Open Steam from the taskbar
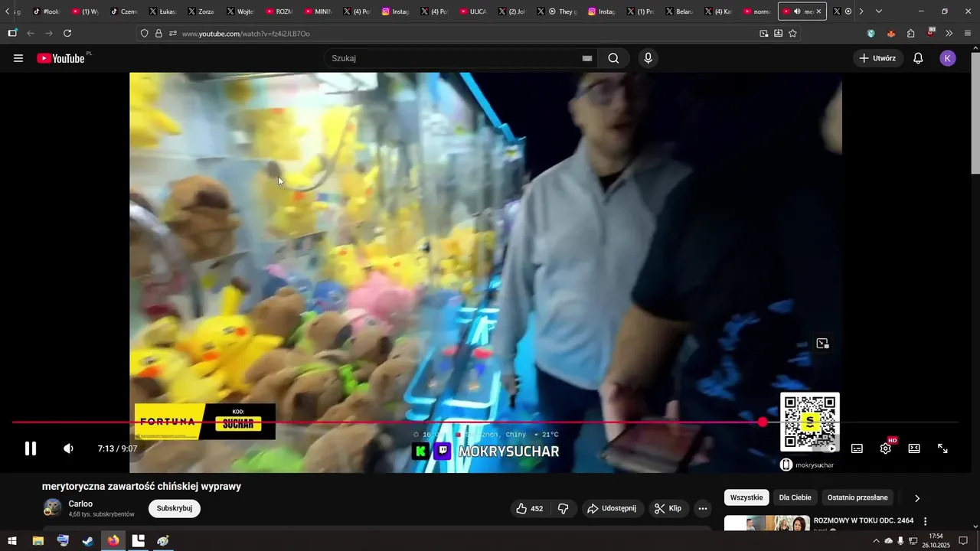The image size is (980, 551). tap(88, 541)
